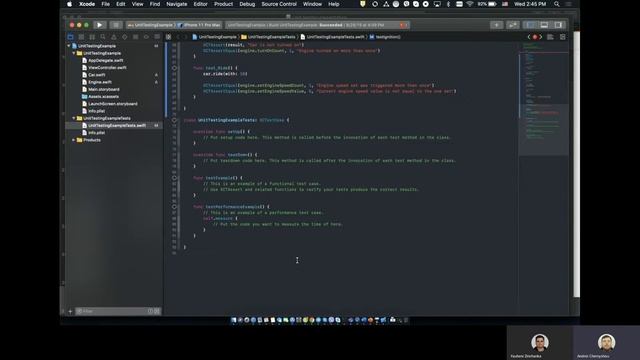Jump to previous issue arrow
This screenshot has height=360, width=640.
pyautogui.click(x=529, y=37)
